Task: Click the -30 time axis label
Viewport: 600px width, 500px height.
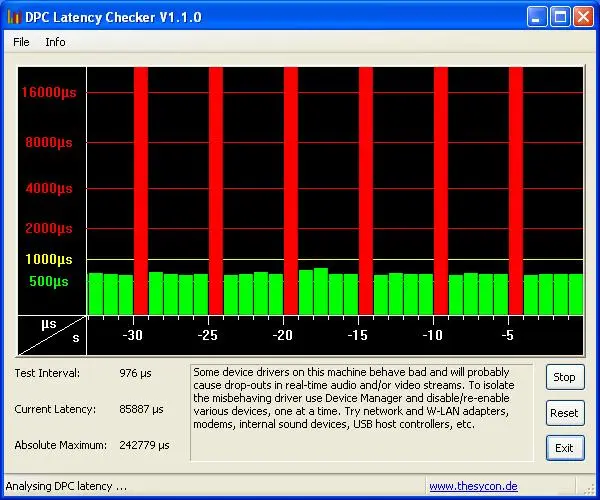Action: pyautogui.click(x=133, y=335)
